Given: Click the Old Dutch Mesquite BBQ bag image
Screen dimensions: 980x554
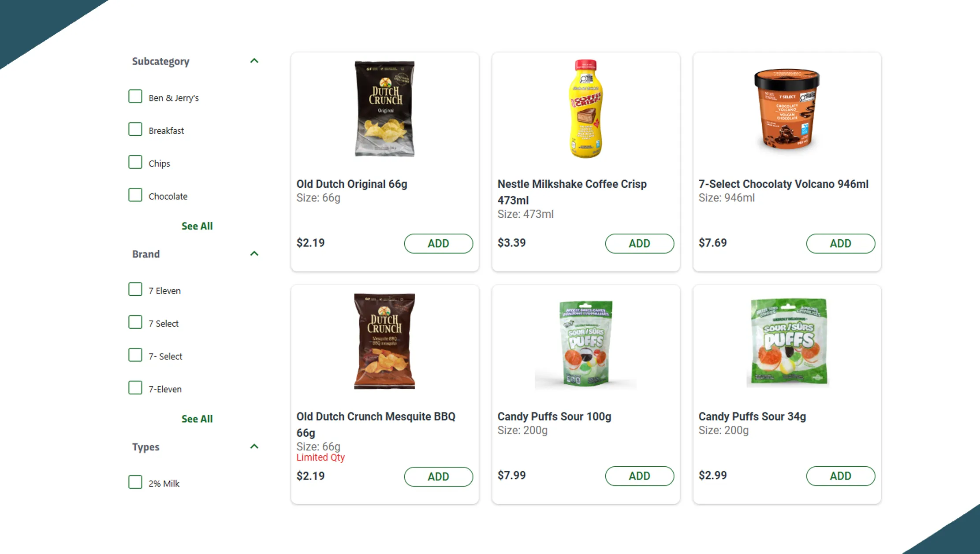Looking at the screenshot, I should click(x=384, y=341).
